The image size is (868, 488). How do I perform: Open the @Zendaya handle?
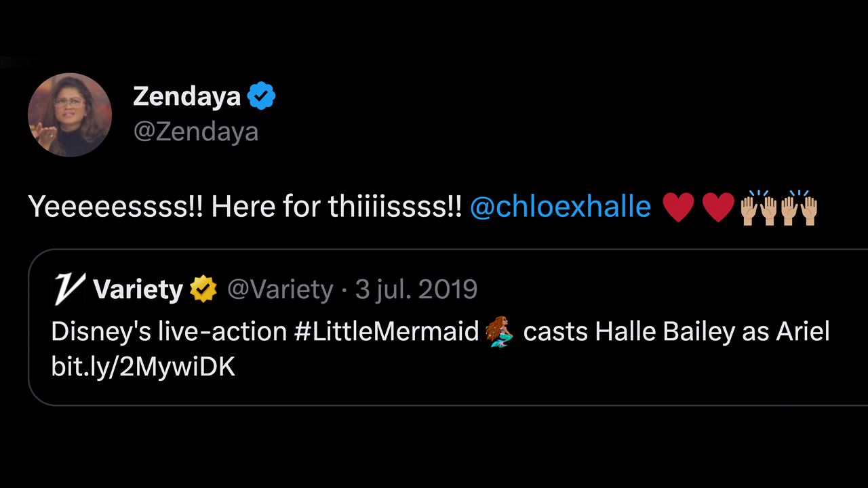click(196, 131)
